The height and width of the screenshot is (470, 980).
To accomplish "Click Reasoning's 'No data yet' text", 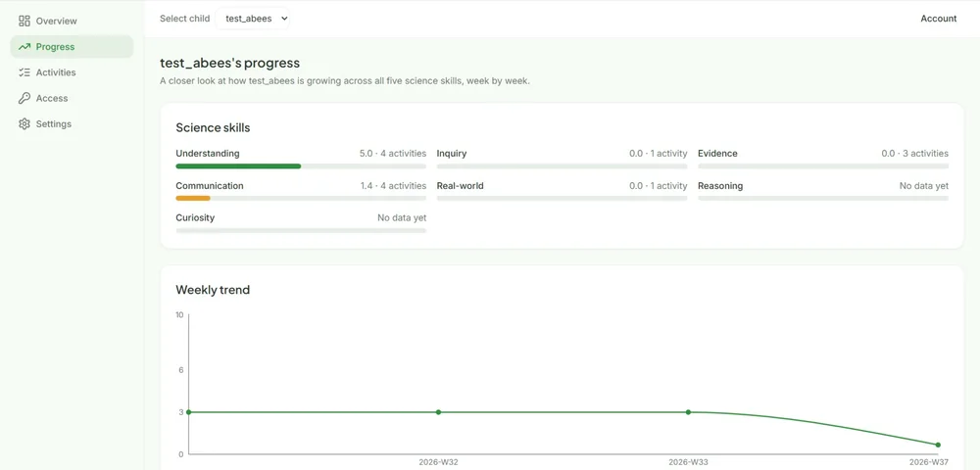I will coord(924,186).
